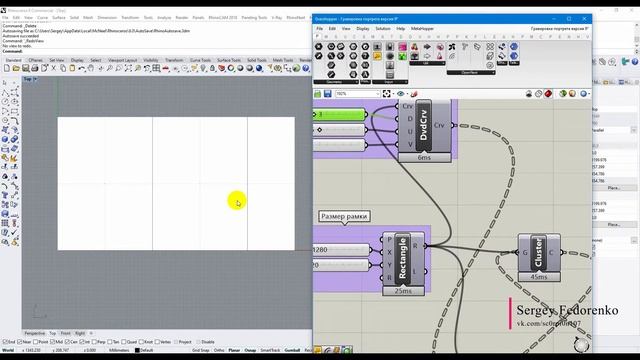This screenshot has height=360, width=640.
Task: Click the Cluster component
Action: tap(539, 257)
